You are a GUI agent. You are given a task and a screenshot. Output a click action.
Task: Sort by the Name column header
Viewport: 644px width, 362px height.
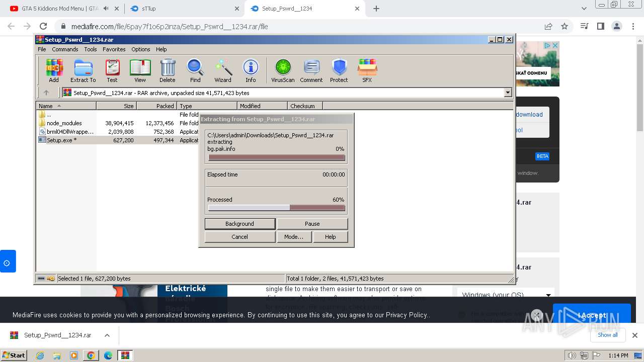point(66,106)
